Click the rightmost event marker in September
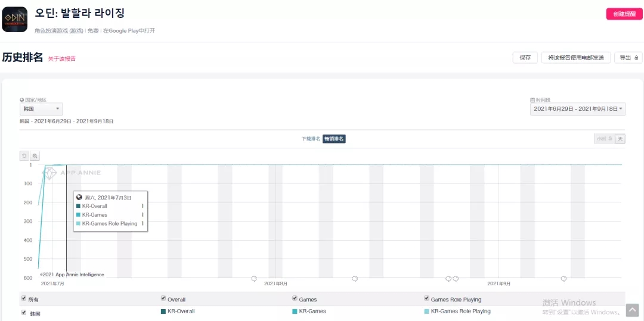Image resolution: width=644 pixels, height=321 pixels. (563, 278)
